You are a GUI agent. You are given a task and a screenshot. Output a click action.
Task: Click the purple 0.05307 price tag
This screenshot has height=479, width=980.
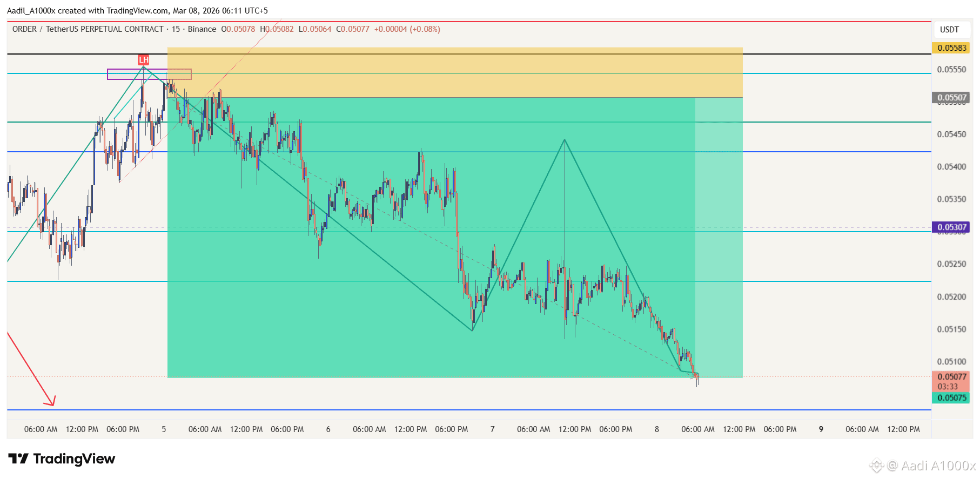click(x=951, y=227)
